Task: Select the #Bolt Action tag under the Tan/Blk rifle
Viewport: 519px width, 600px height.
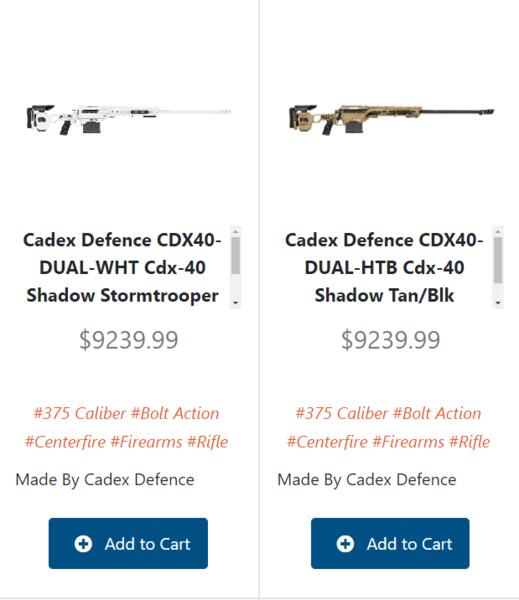Action: [437, 413]
